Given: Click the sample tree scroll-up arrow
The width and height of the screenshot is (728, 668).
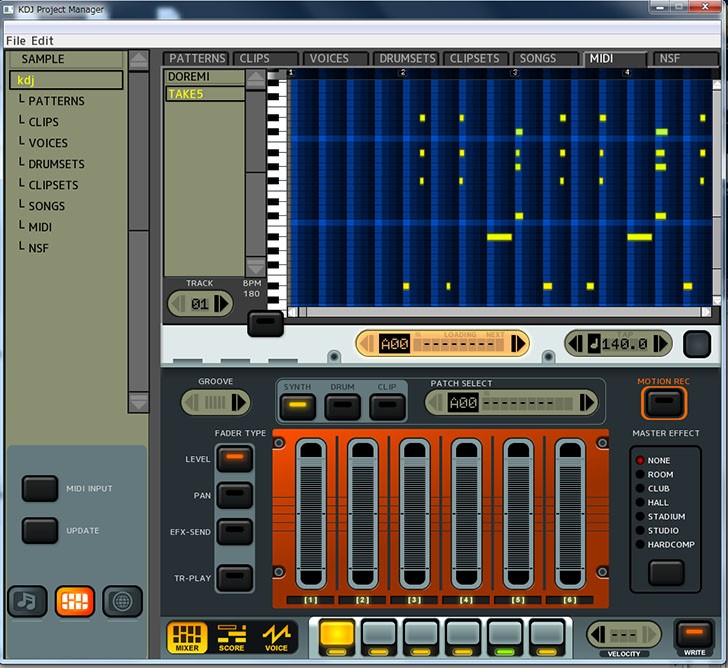Looking at the screenshot, I should [x=138, y=60].
